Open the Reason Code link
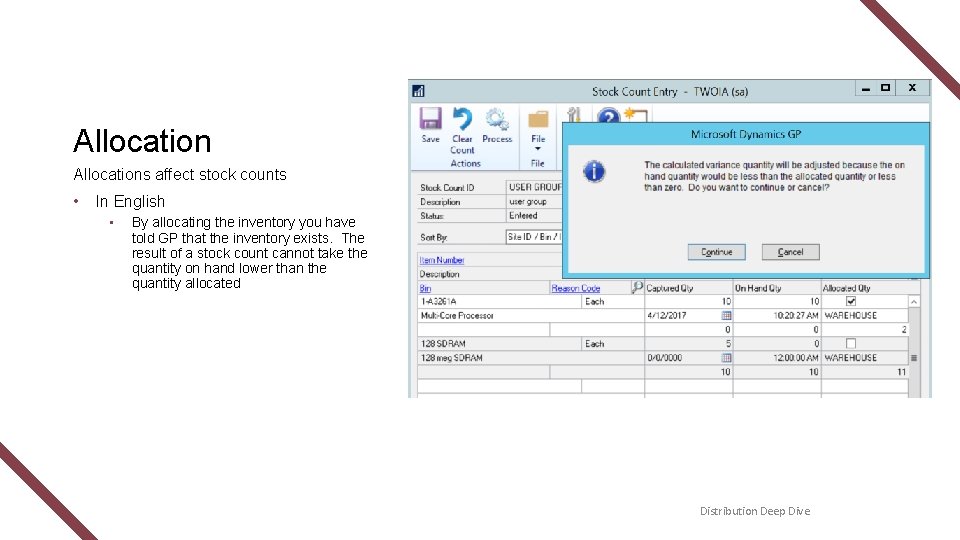 tap(576, 288)
